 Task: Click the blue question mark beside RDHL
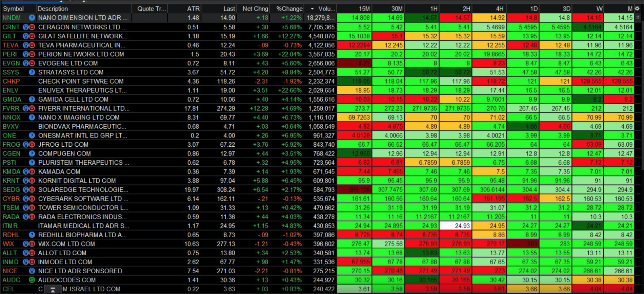click(32, 235)
